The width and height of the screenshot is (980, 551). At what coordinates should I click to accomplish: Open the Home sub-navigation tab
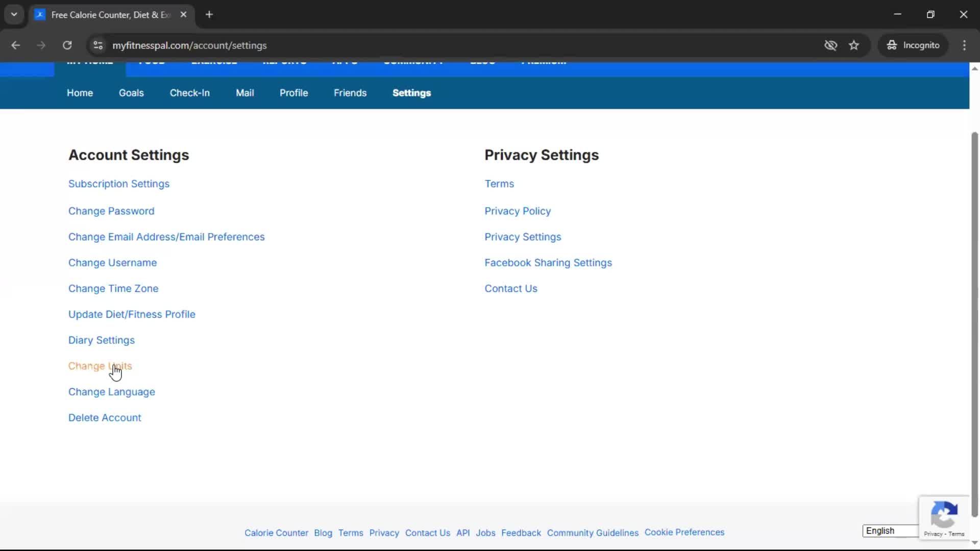pyautogui.click(x=80, y=93)
